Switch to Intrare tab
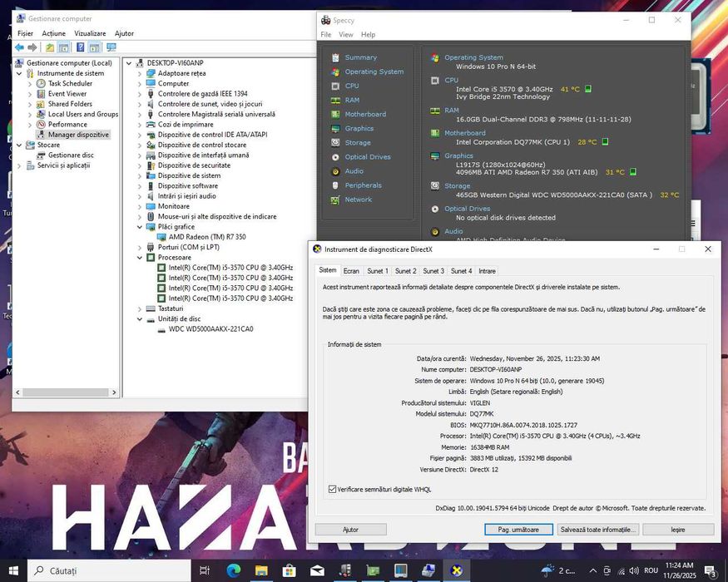The height and width of the screenshot is (582, 728). click(487, 271)
